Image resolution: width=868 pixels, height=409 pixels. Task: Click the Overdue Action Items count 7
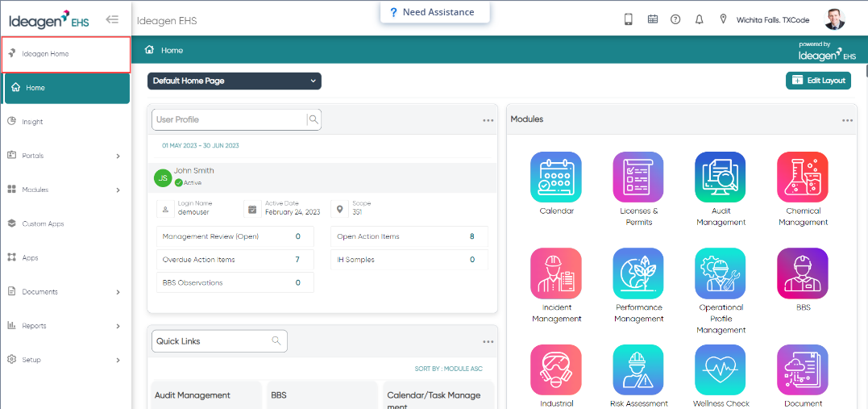click(x=297, y=260)
